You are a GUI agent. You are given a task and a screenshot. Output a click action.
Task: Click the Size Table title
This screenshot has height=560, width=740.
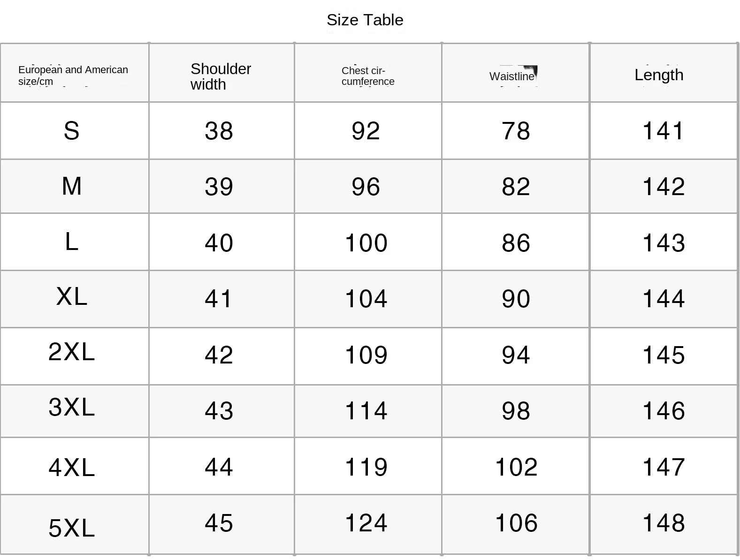(x=365, y=20)
